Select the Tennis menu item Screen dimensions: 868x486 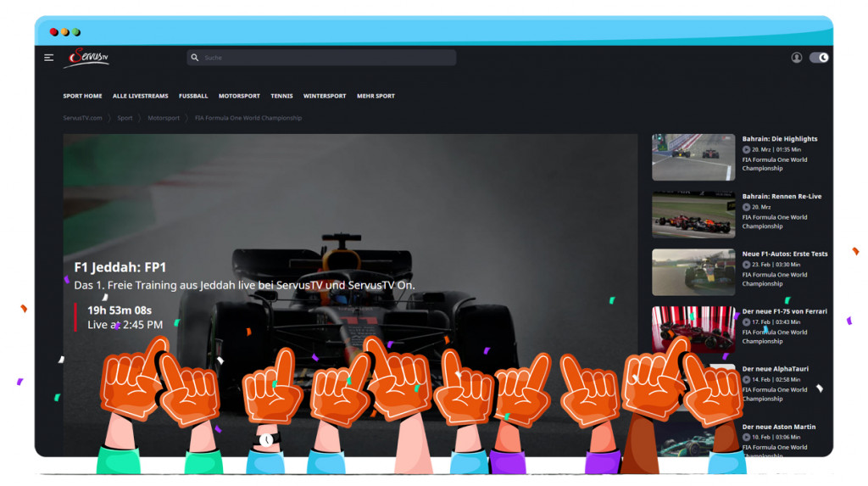coord(281,96)
